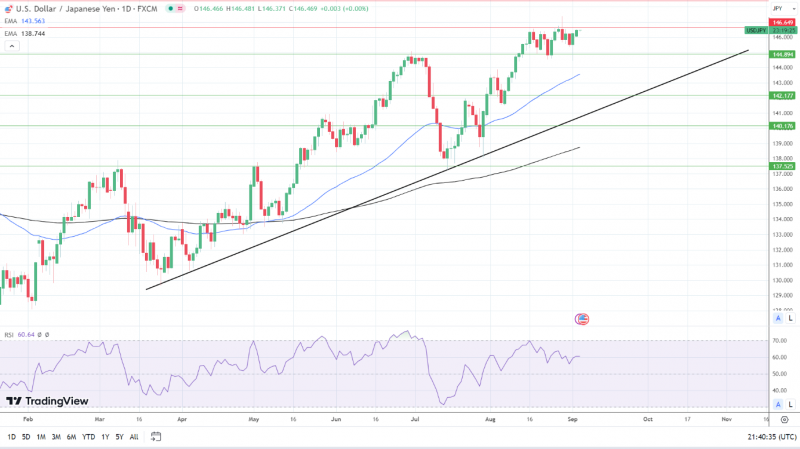The height and width of the screenshot is (449, 800).
Task: Click the All date range button
Action: coord(134,437)
